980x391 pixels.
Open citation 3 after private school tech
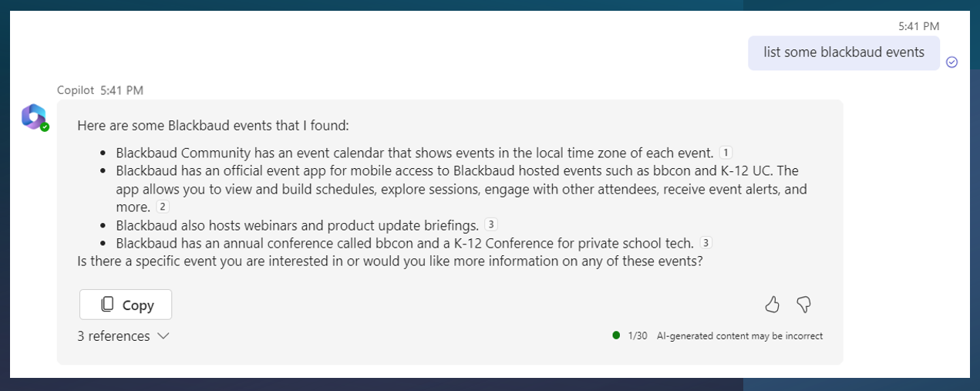click(x=706, y=242)
